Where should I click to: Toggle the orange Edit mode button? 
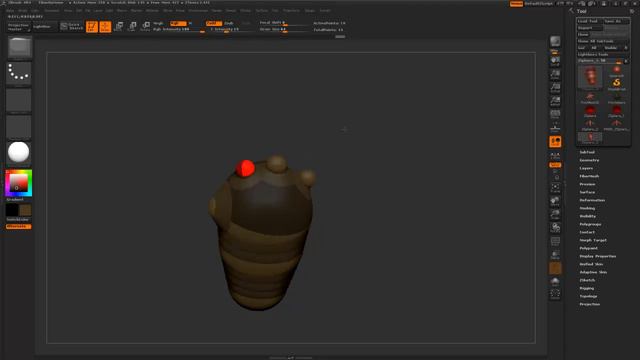pos(92,27)
